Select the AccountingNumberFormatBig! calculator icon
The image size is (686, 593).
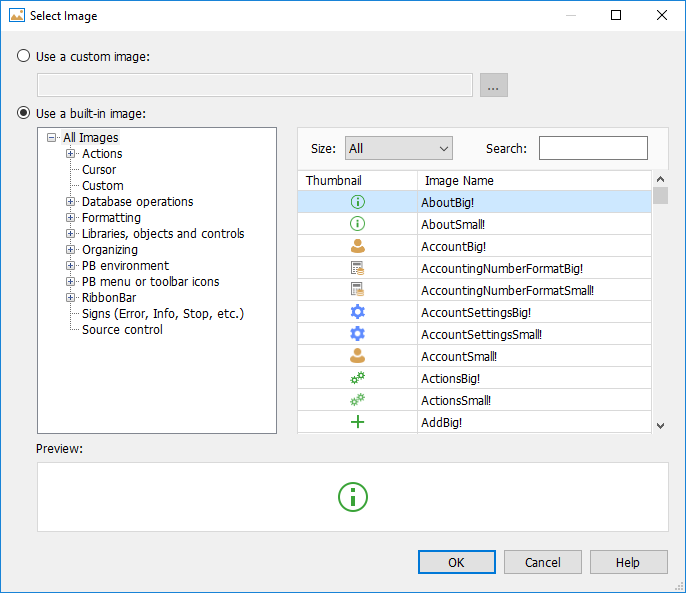coord(357,268)
